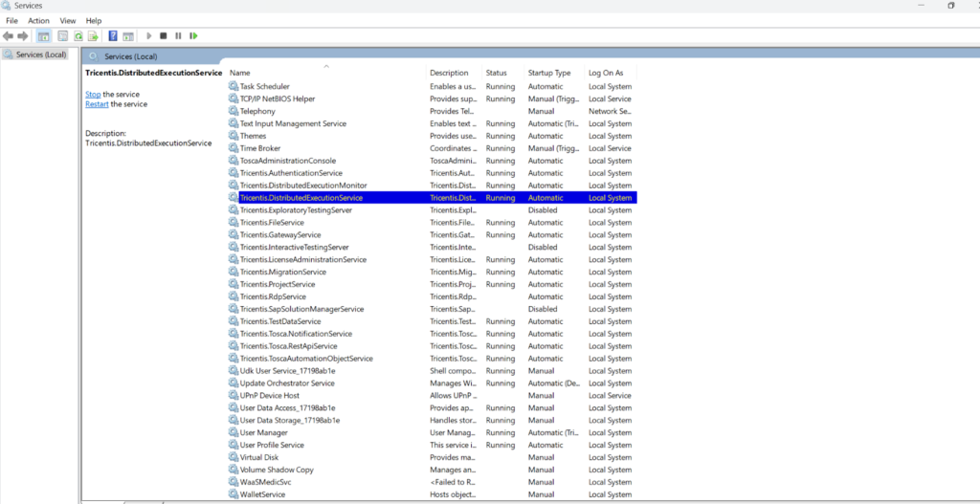Select the Tricentis.DistributedExecutionService row
The width and height of the screenshot is (980, 504).
[432, 197]
